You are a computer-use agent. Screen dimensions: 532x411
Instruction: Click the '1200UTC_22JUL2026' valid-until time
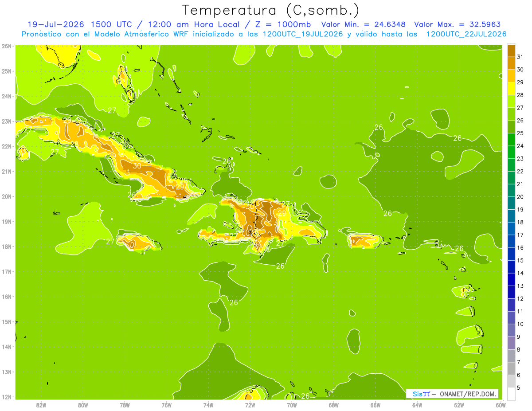pos(466,34)
